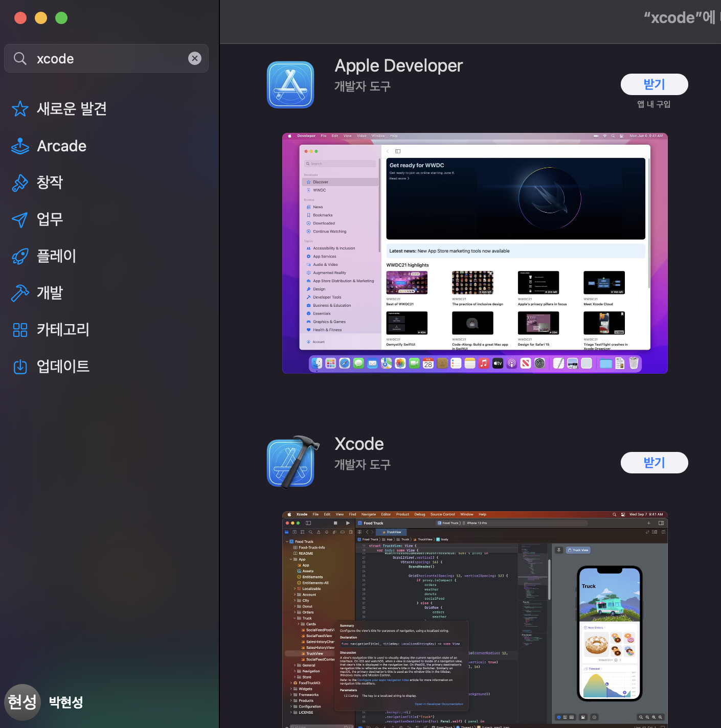
Task: Open 새로운 발견 section
Action: [x=72, y=108]
